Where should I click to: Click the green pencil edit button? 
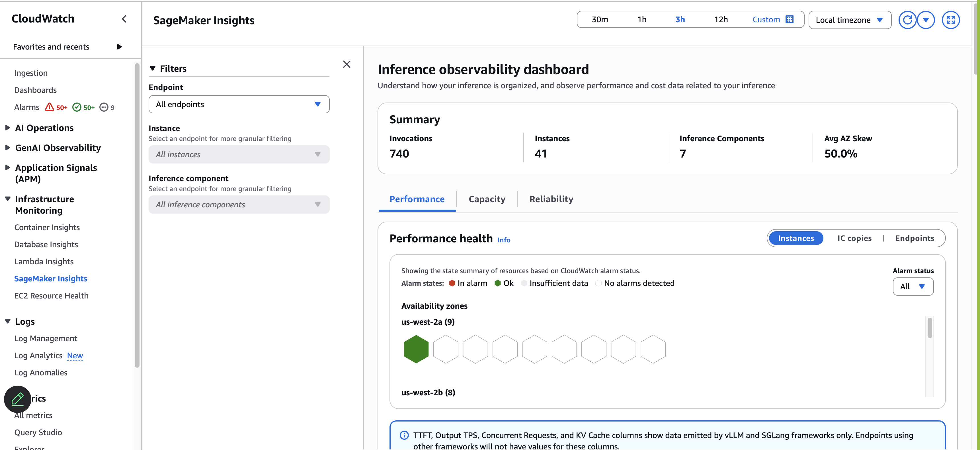click(x=17, y=399)
